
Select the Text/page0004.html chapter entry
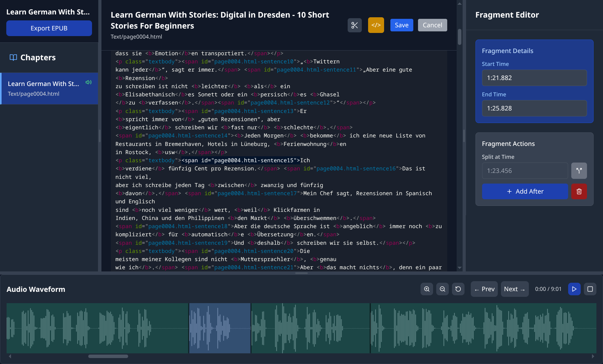pos(50,88)
